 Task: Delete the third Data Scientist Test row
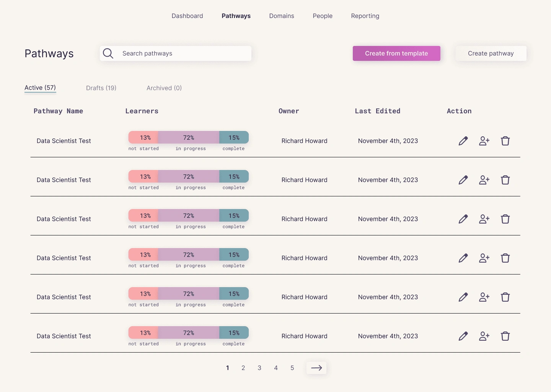coord(505,219)
